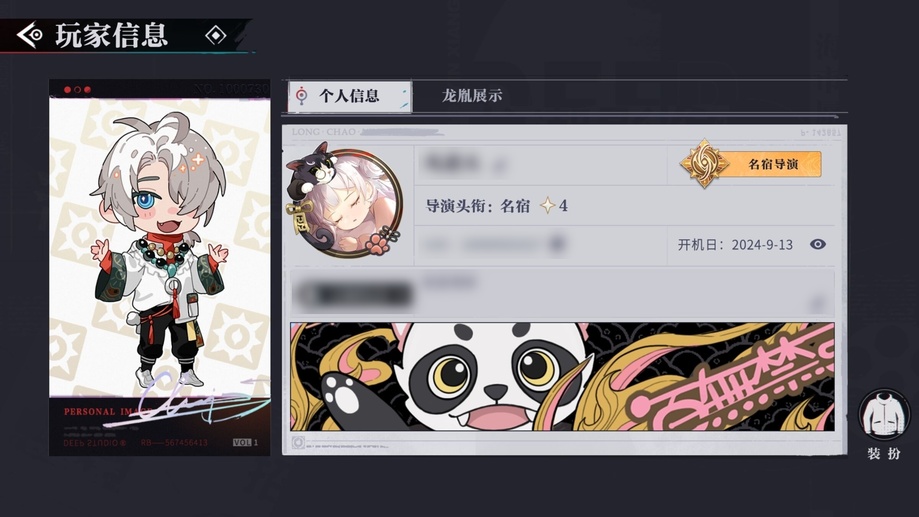Click the blurred edit icon next to player name
The width and height of the screenshot is (919, 517).
pos(499,166)
